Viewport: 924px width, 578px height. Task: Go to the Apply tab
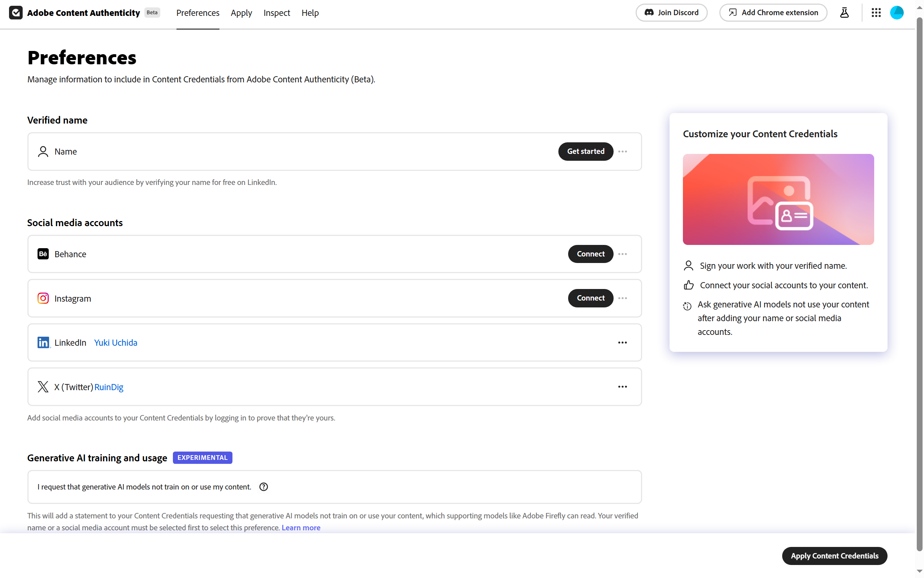point(241,13)
